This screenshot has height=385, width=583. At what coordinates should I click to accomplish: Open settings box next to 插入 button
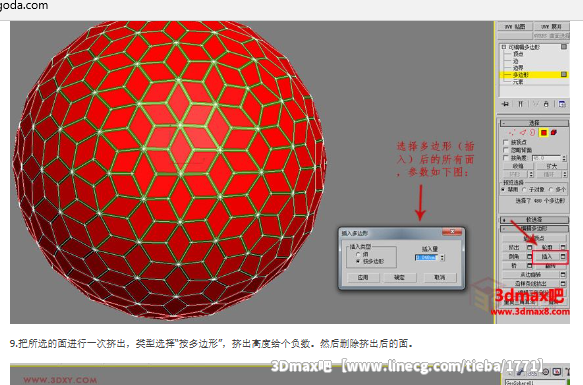pos(563,256)
